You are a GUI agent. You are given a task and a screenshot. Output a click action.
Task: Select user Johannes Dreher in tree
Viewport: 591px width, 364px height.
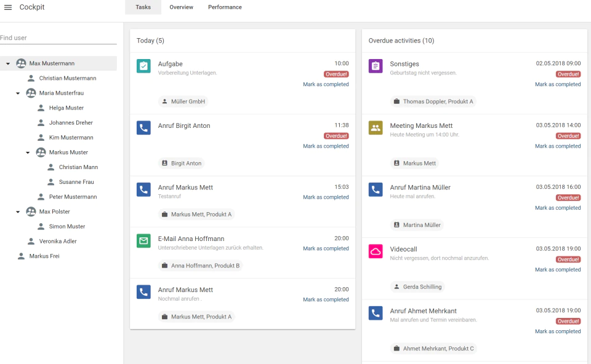click(71, 122)
